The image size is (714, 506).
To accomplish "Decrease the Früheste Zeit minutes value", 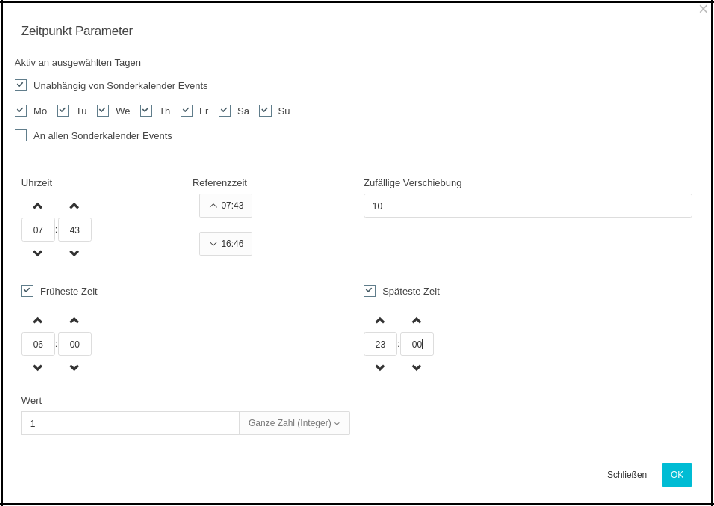I will pos(75,368).
